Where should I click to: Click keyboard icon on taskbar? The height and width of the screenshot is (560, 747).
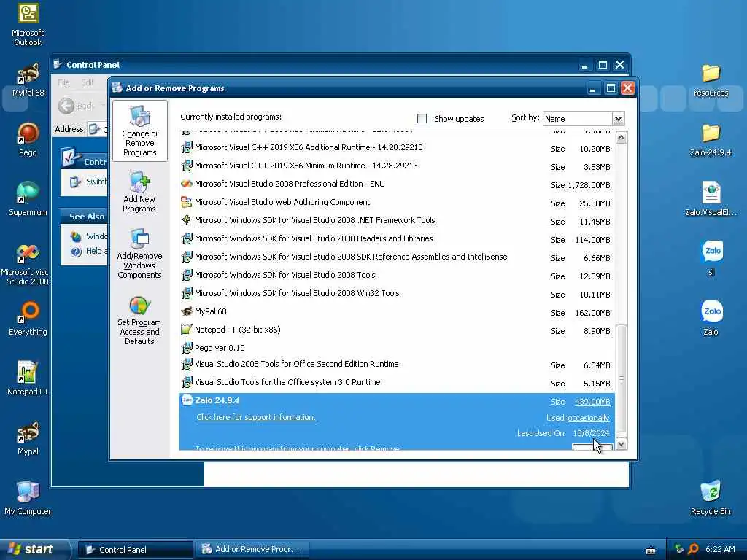650,551
